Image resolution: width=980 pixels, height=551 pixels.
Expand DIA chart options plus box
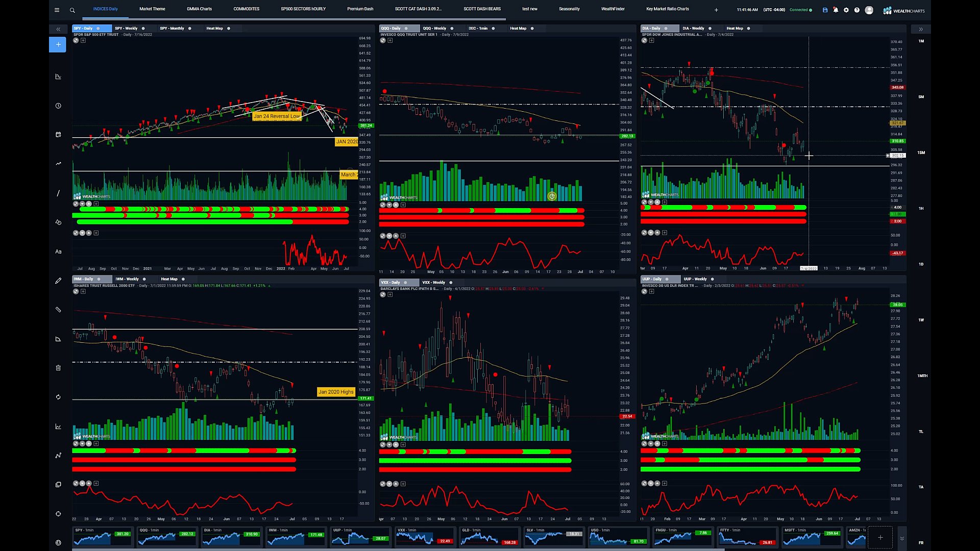[x=652, y=40]
